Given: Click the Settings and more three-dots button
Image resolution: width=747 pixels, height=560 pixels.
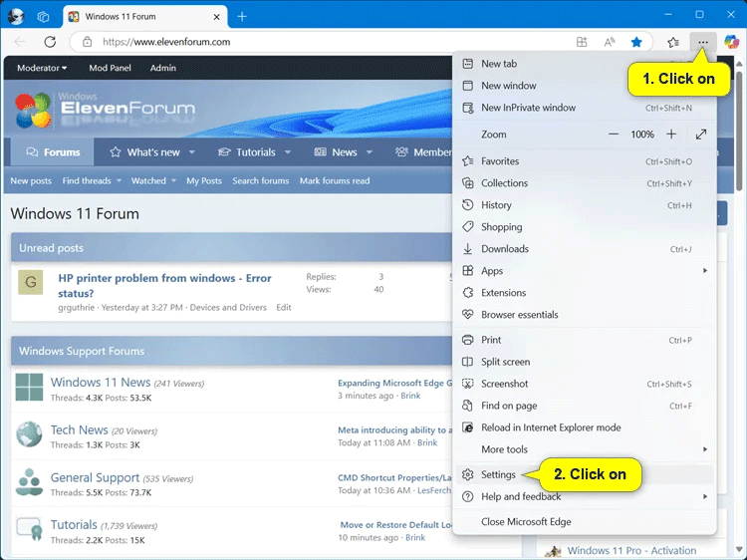Looking at the screenshot, I should tap(703, 42).
